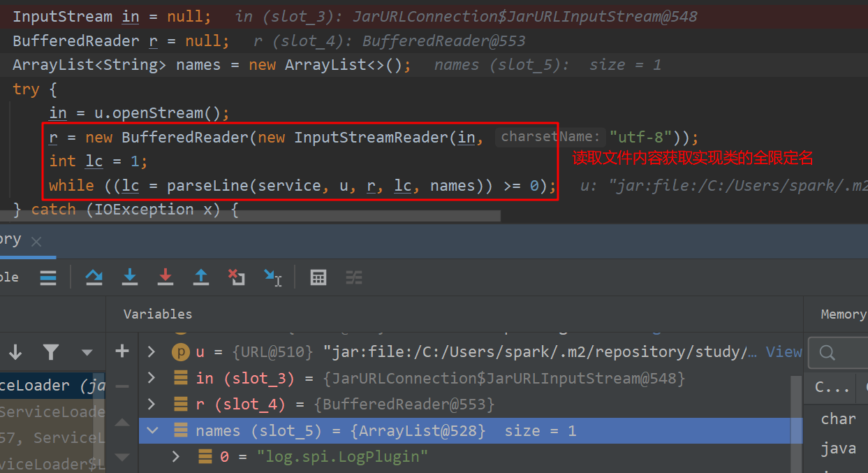This screenshot has height=473, width=868.
Task: Move watch up with triangle arrow
Action: (x=122, y=422)
